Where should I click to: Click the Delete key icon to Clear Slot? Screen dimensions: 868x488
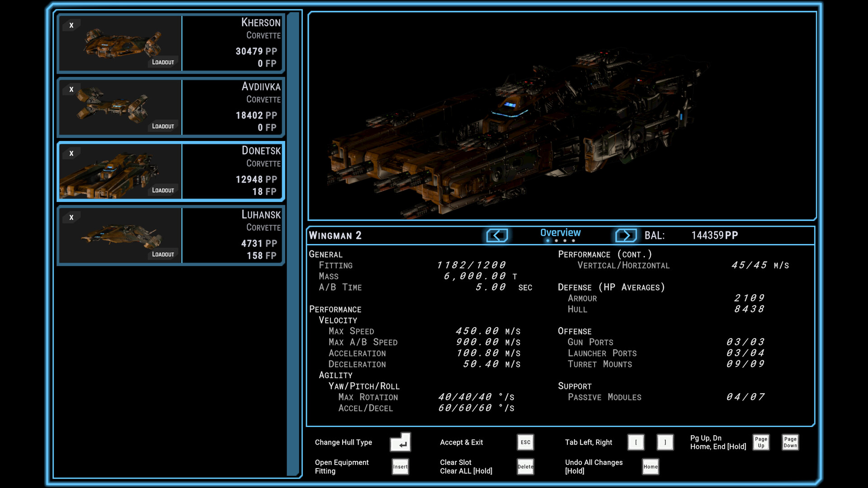(x=525, y=467)
